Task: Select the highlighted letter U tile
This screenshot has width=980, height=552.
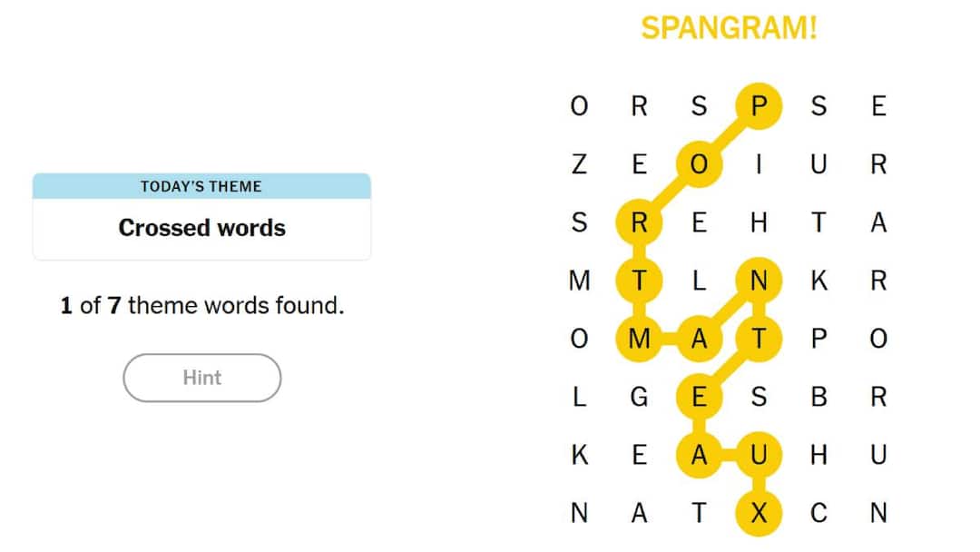Action: click(759, 456)
